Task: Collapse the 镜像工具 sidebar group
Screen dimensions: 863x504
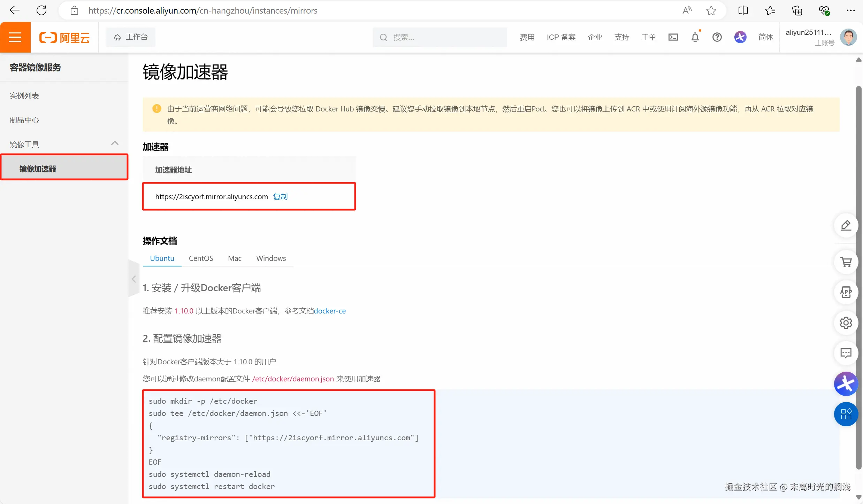Action: click(115, 144)
